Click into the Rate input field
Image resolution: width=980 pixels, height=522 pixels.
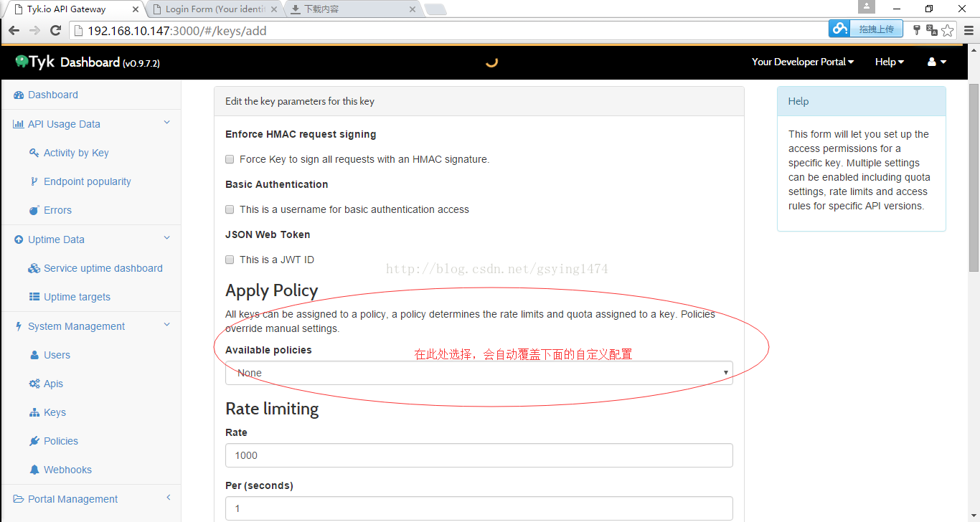click(x=479, y=455)
